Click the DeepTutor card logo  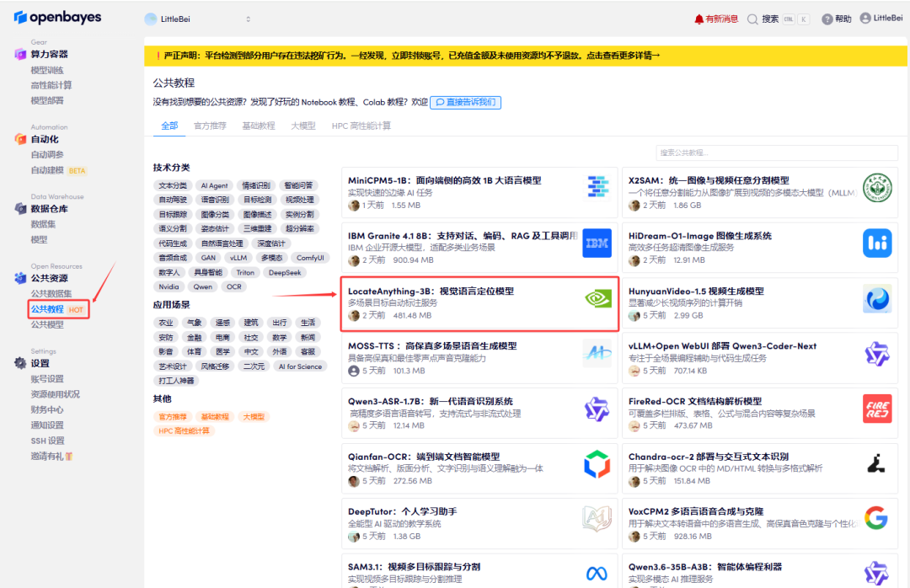597,518
